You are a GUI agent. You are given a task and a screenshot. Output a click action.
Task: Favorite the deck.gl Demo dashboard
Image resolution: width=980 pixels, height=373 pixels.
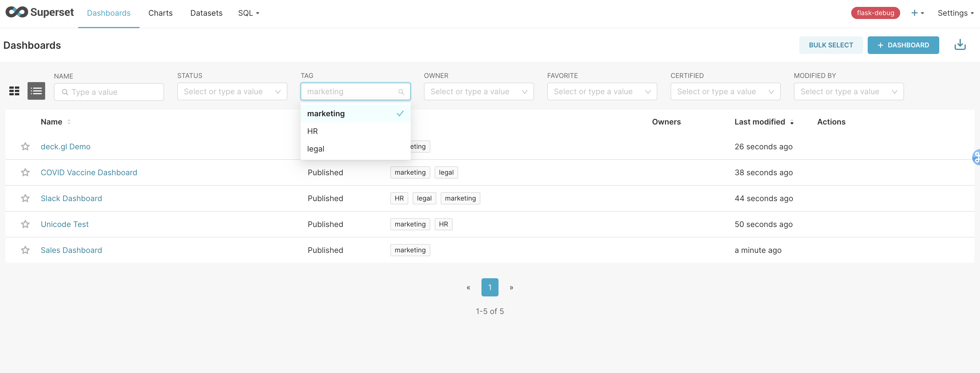click(25, 147)
